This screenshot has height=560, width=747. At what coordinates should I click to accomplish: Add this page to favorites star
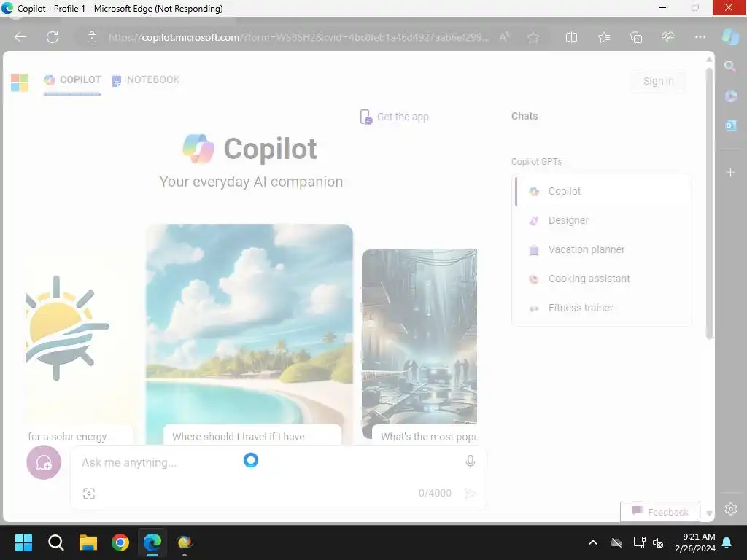[533, 37]
